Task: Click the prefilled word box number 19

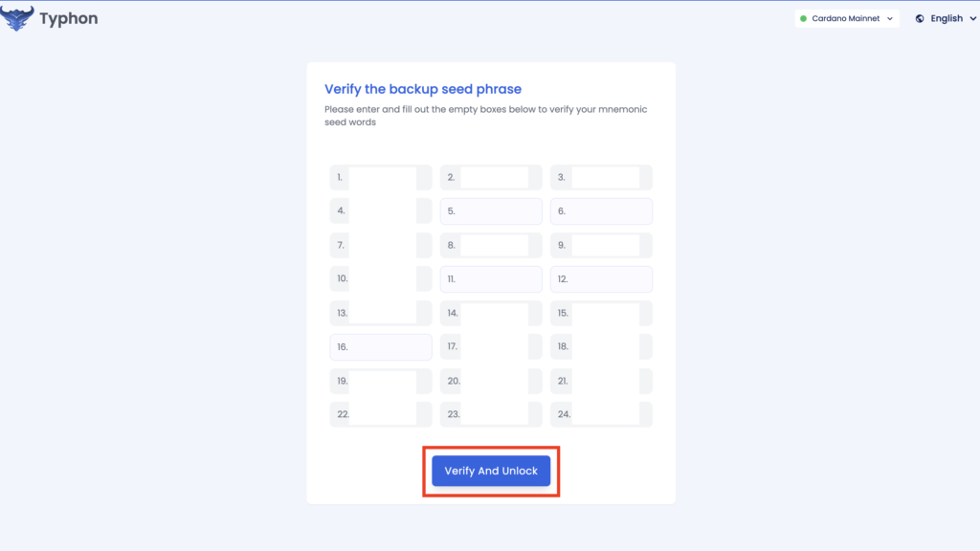Action: [381, 381]
